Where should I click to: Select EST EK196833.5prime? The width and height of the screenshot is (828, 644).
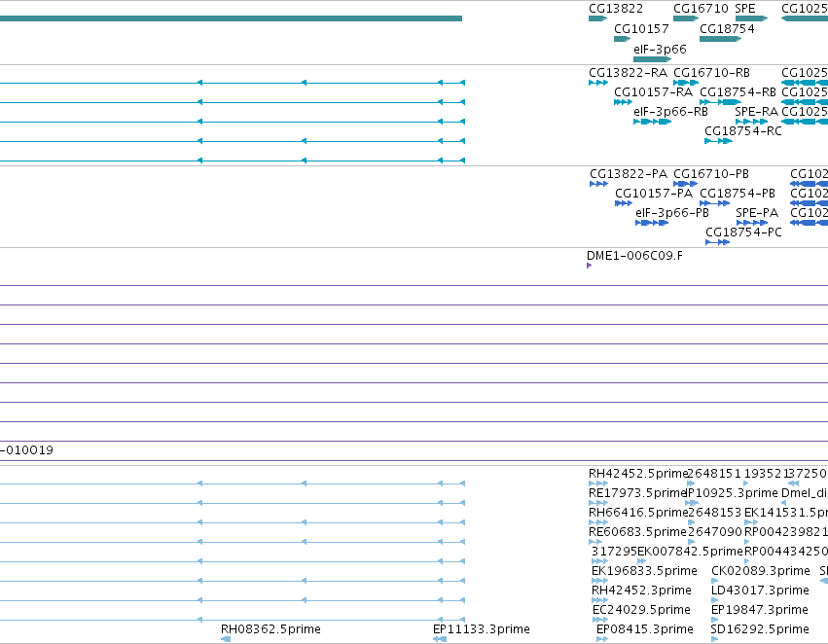pyautogui.click(x=644, y=571)
